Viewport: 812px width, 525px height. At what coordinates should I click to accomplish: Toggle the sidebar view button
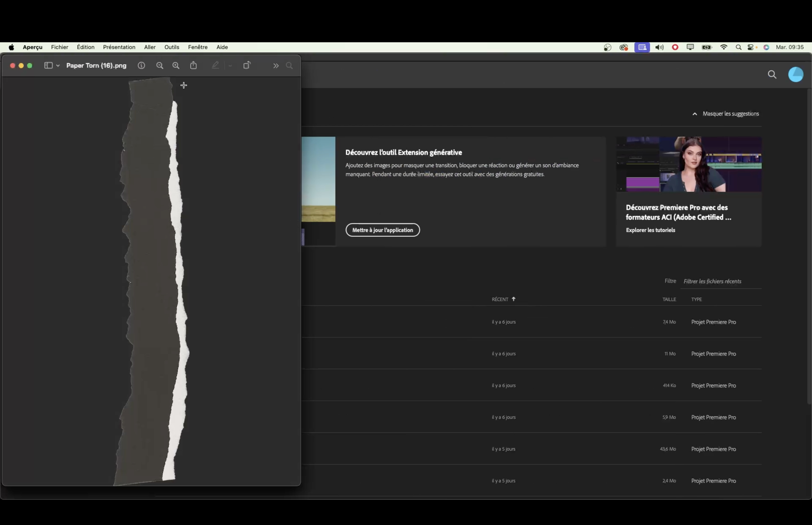coord(48,65)
